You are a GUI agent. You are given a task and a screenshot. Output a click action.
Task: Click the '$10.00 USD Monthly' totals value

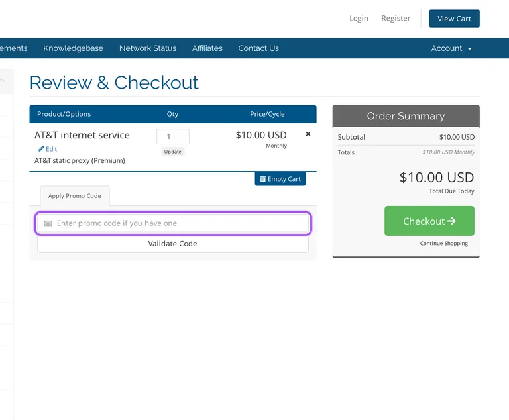point(448,152)
